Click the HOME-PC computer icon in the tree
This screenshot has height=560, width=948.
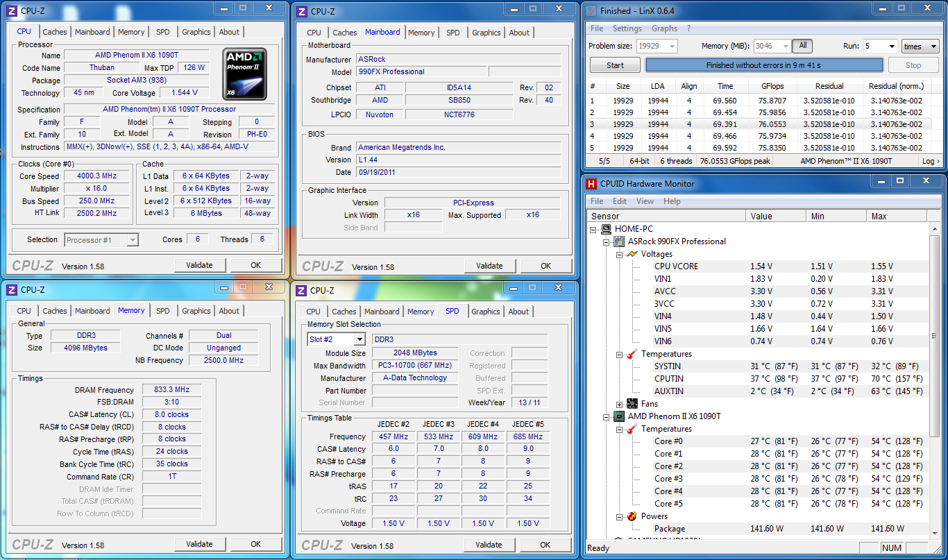606,229
